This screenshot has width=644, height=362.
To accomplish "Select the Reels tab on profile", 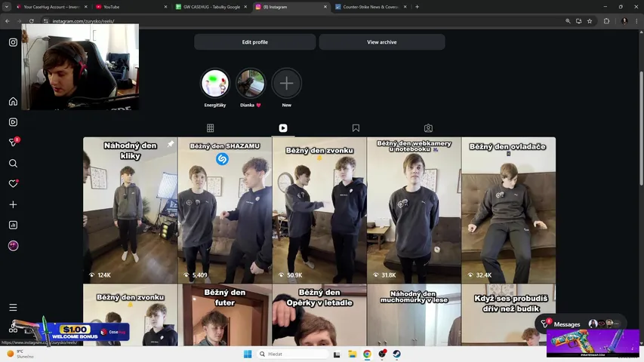I will tap(283, 128).
